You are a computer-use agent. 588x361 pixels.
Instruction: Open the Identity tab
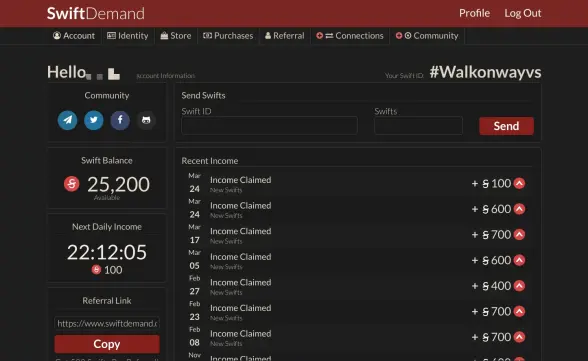128,36
